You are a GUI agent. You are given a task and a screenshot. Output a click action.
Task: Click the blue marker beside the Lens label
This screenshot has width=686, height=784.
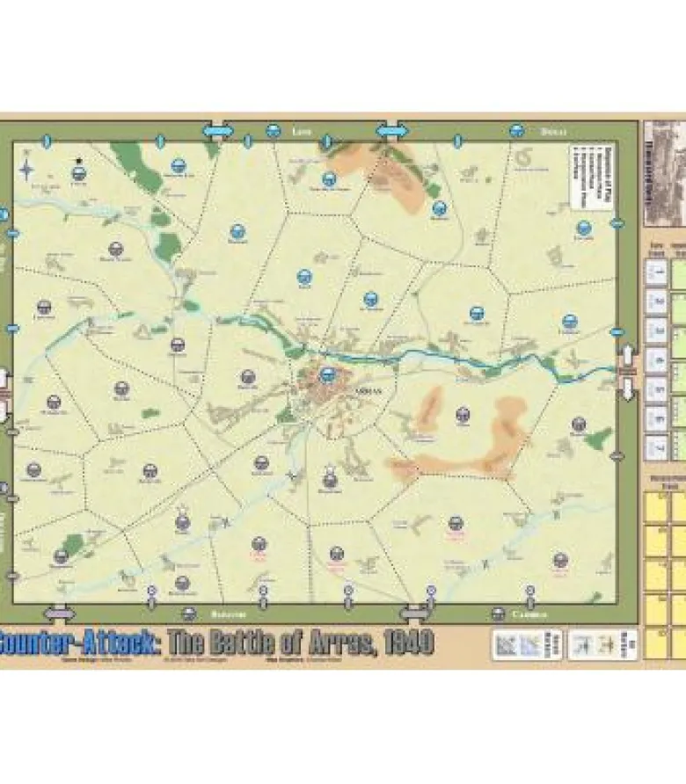click(273, 131)
